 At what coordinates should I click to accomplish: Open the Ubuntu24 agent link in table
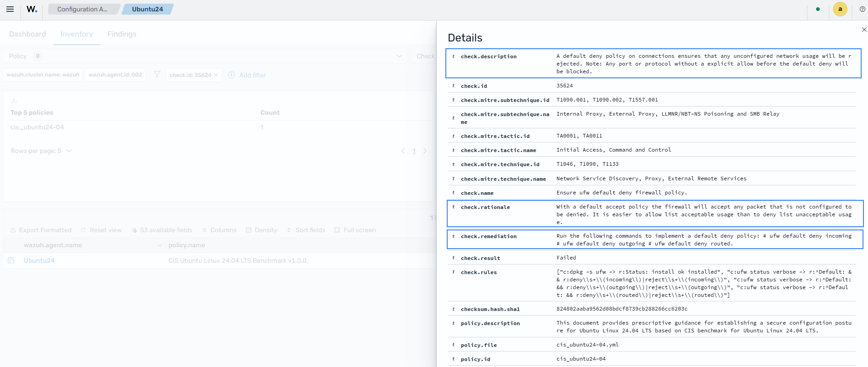point(39,260)
